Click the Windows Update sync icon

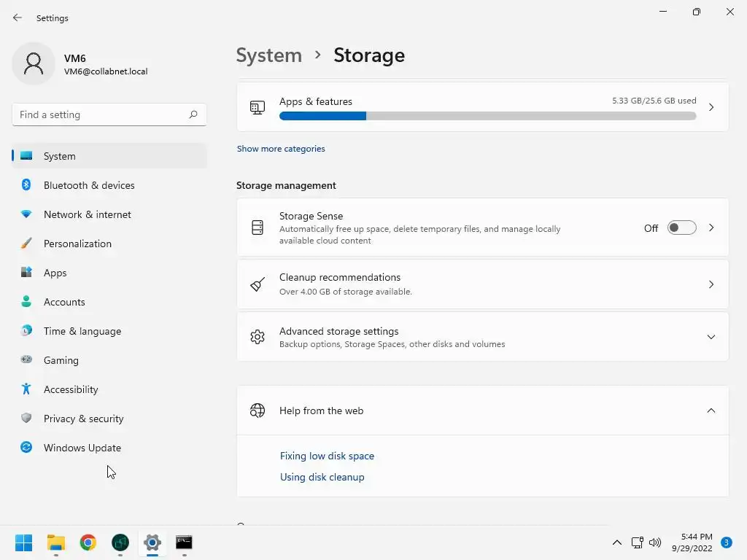26,448
